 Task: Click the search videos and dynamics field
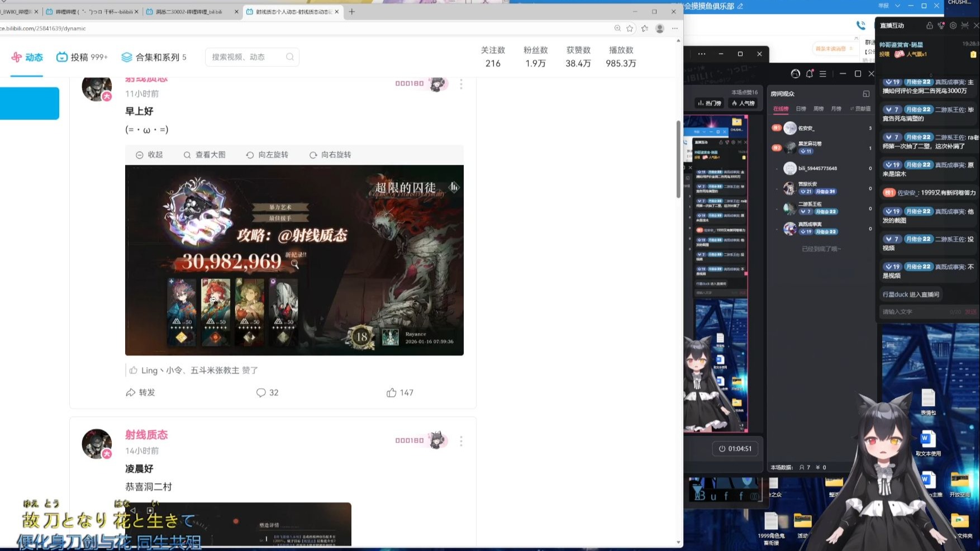point(252,57)
